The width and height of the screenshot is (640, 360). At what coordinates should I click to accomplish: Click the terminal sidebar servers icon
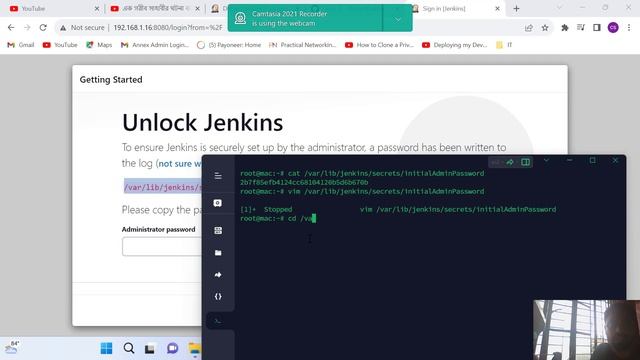218,230
